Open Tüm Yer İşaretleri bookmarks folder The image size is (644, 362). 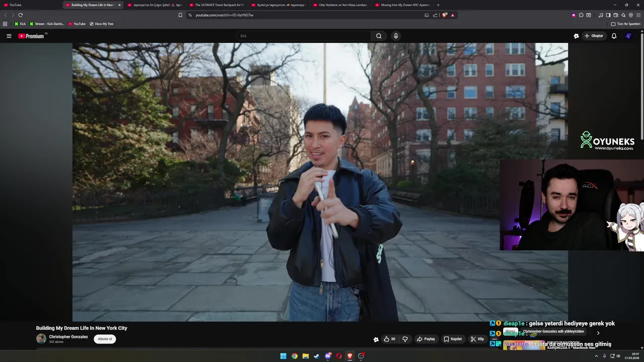tap(625, 24)
